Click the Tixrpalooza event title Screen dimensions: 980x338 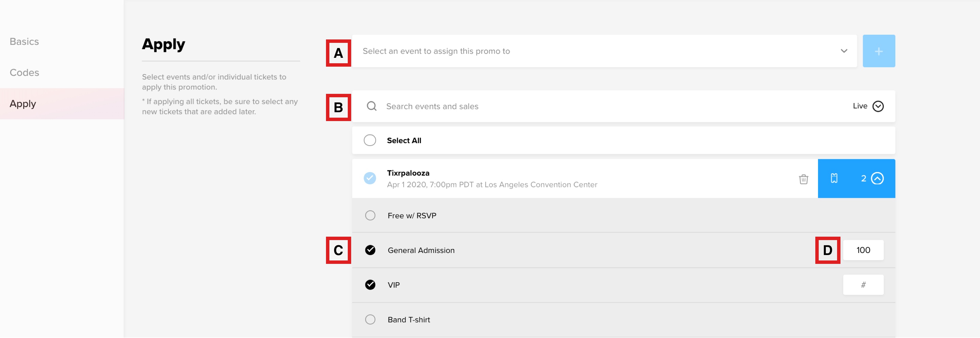coord(408,173)
